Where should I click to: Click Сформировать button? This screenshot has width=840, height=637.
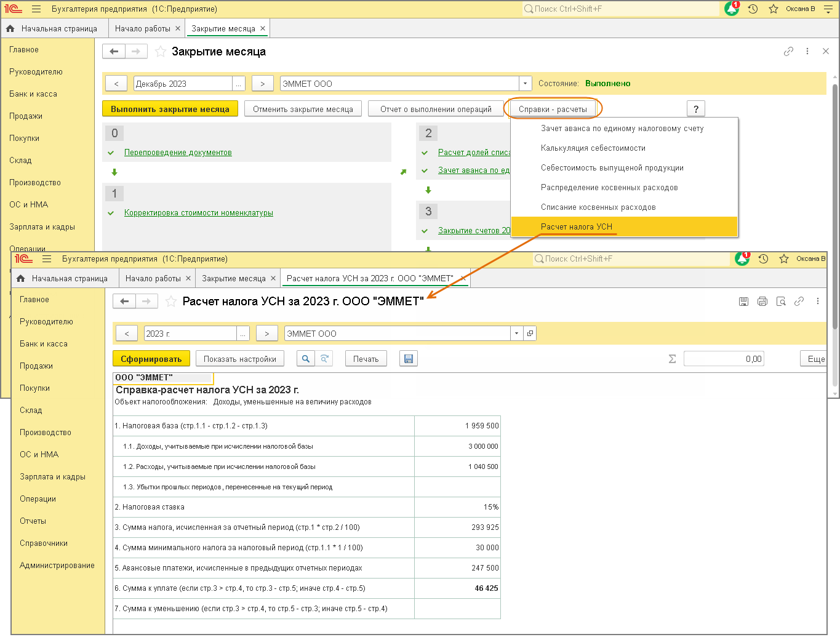pyautogui.click(x=151, y=359)
